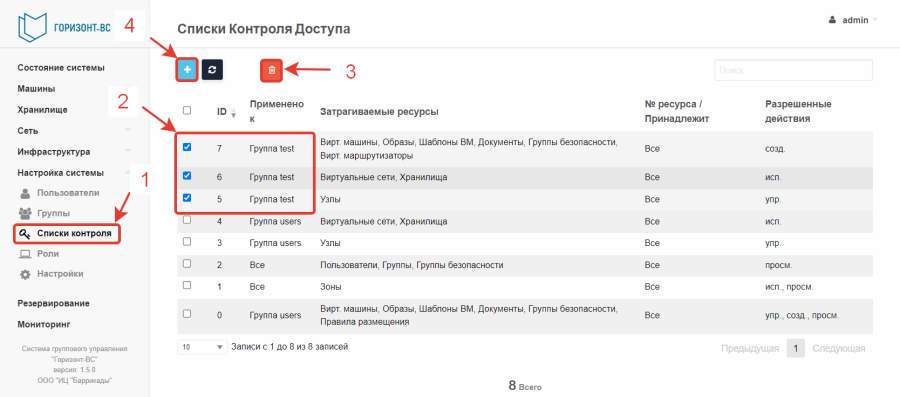The width and height of the screenshot is (900, 397).
Task: Focus the Поиск search field
Action: pyautogui.click(x=793, y=70)
